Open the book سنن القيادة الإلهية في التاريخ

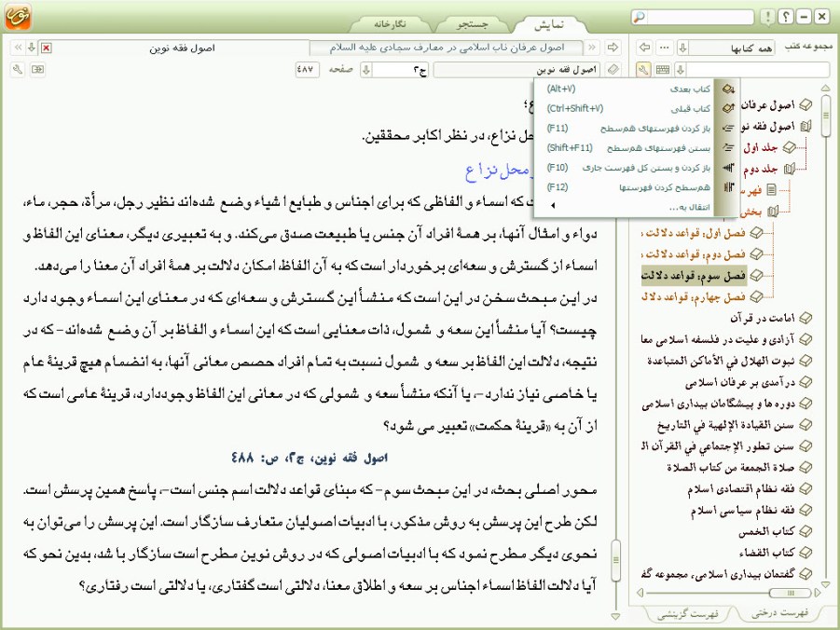(726, 425)
